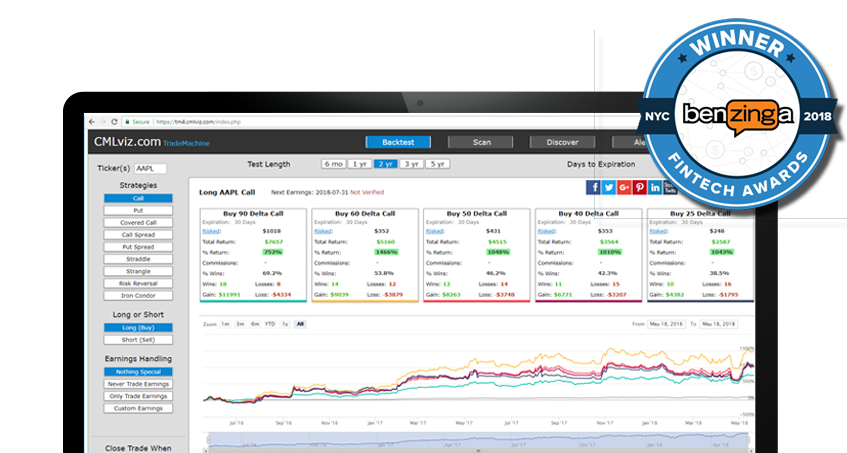The image size is (847, 453).
Task: Focus the browser address bar URL
Action: [x=199, y=122]
